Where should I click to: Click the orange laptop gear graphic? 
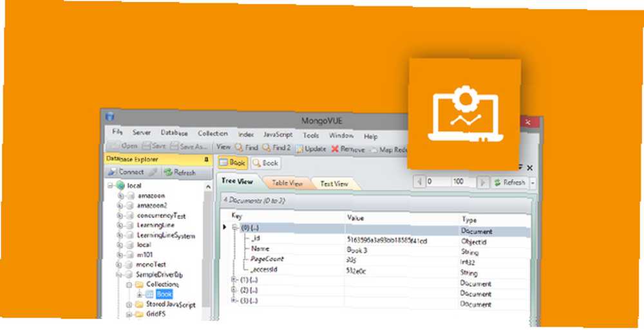pyautogui.click(x=464, y=114)
